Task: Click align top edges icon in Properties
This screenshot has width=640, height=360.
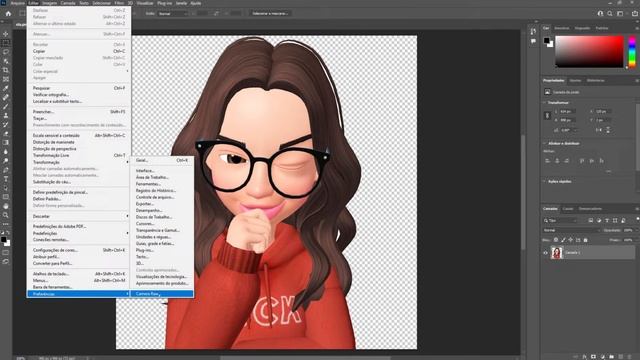Action: click(582, 161)
